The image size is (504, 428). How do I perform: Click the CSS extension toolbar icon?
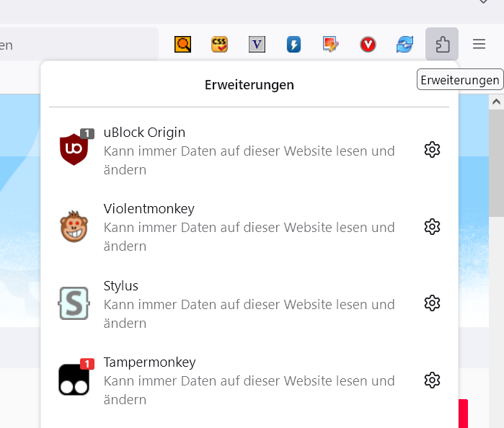(x=220, y=45)
